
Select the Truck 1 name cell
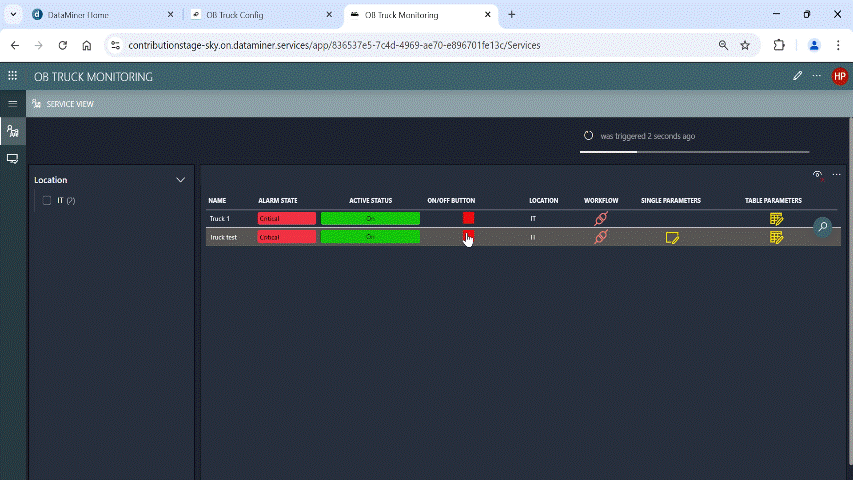coord(220,218)
